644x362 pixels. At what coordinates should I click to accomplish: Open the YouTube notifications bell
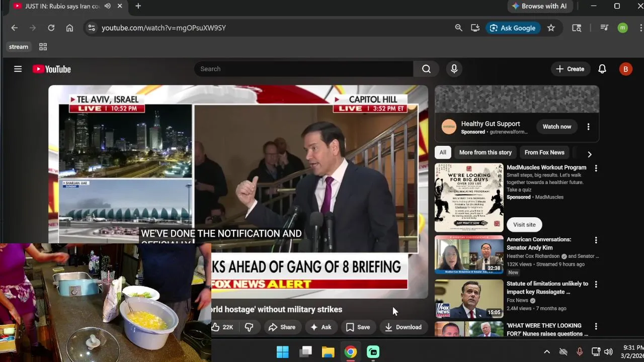(602, 69)
